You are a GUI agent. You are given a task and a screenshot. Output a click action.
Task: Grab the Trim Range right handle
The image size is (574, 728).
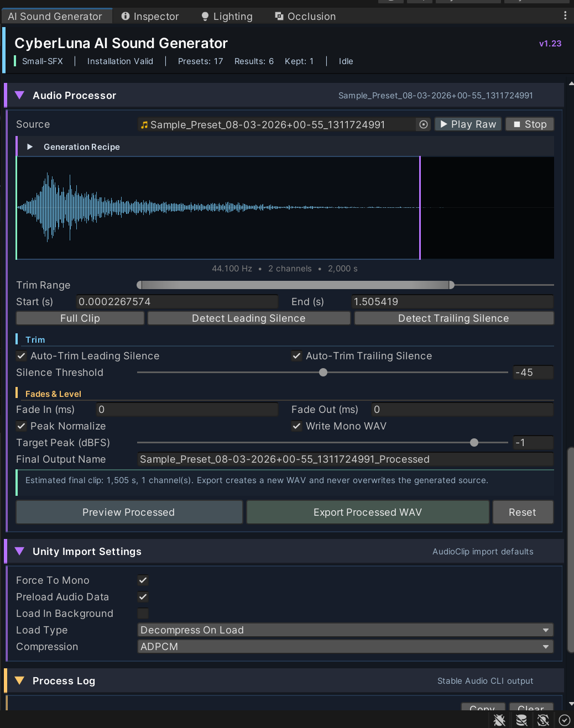451,285
